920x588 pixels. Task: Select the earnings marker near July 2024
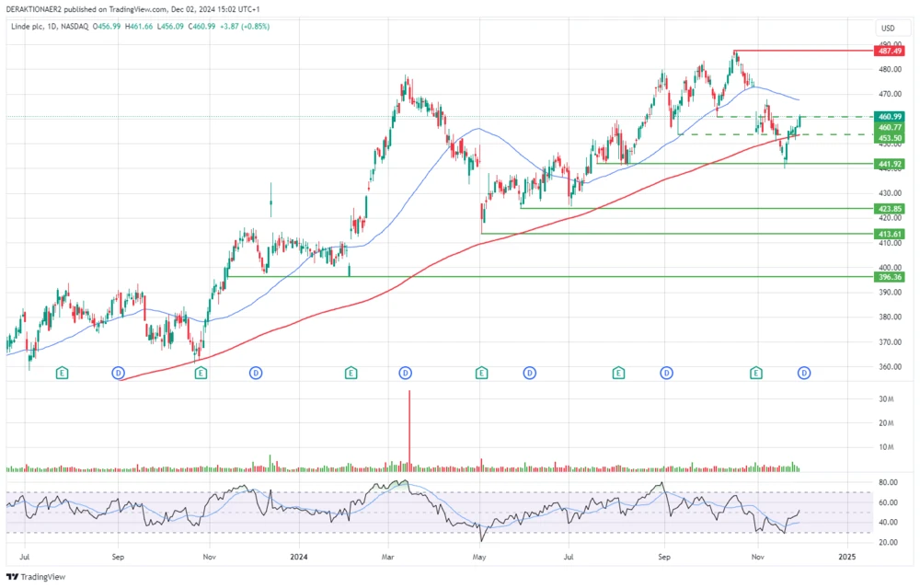click(x=616, y=373)
